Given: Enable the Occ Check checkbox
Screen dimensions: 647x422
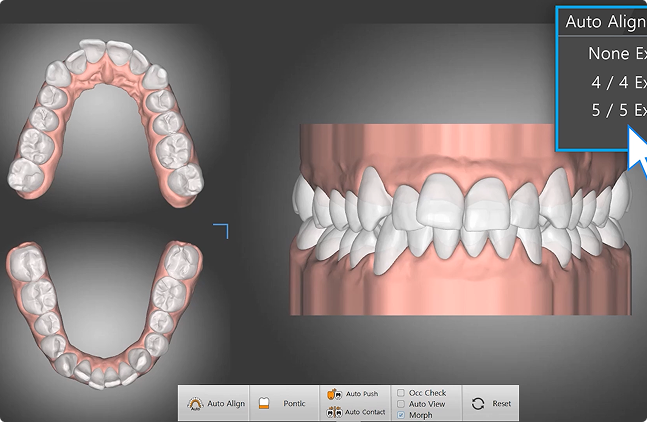Looking at the screenshot, I should [x=401, y=393].
